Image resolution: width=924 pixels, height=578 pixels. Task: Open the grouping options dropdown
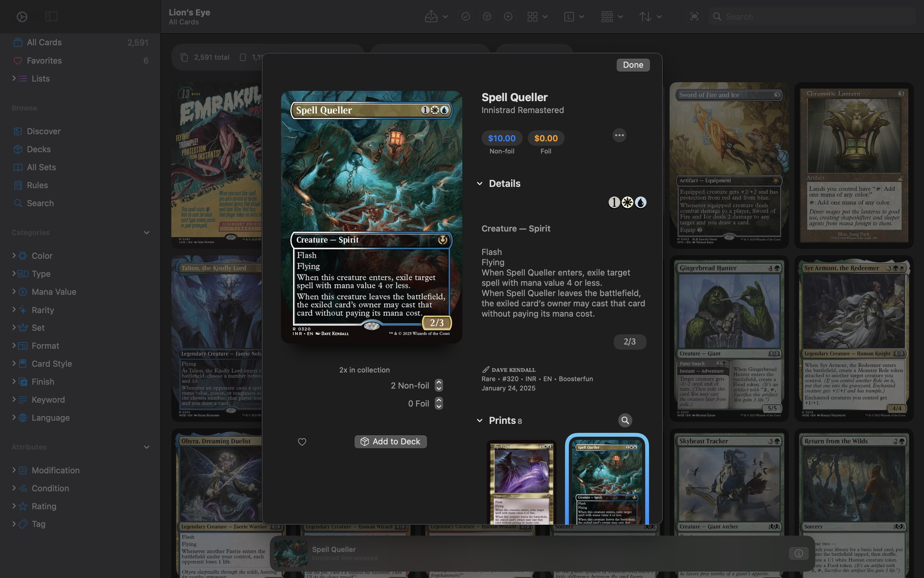pos(612,16)
